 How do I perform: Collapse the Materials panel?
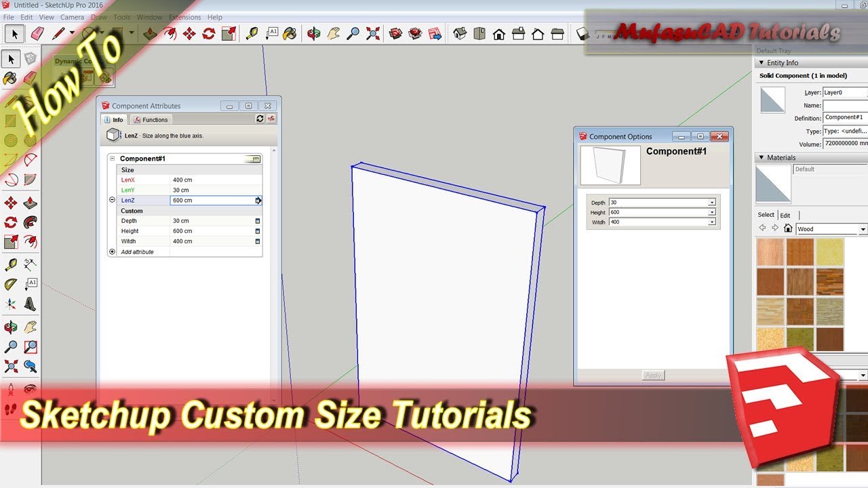point(762,157)
